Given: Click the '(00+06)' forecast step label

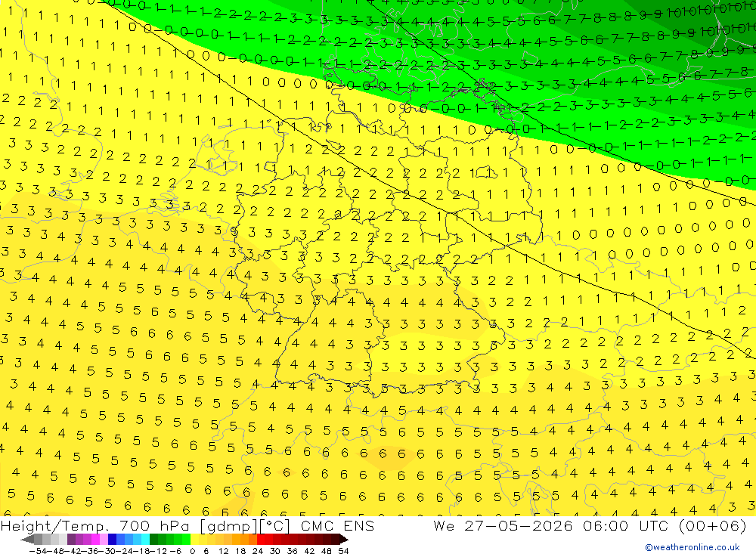Looking at the screenshot, I should tap(712, 526).
